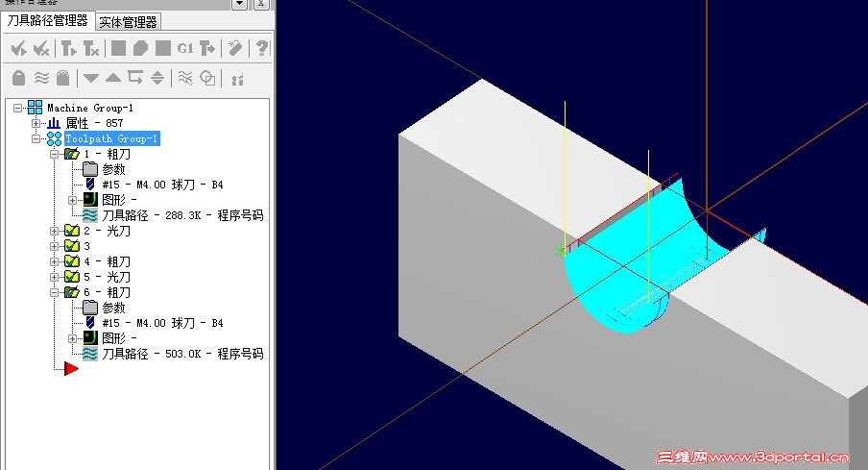The height and width of the screenshot is (470, 868).
Task: Open the panel dropdown arrow at top
Action: 239,4
